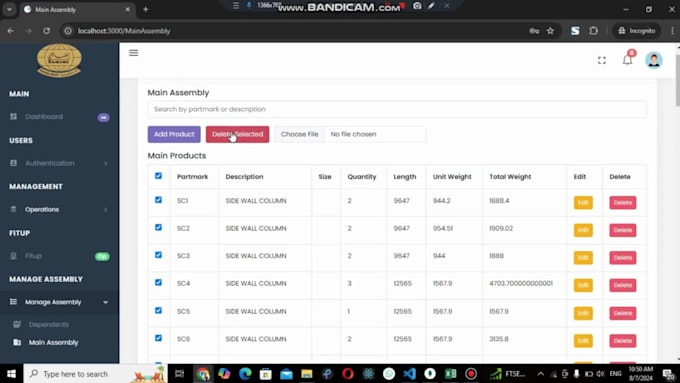Viewport: 680px width, 383px height.
Task: Open Task View on the taskbar
Action: (179, 373)
